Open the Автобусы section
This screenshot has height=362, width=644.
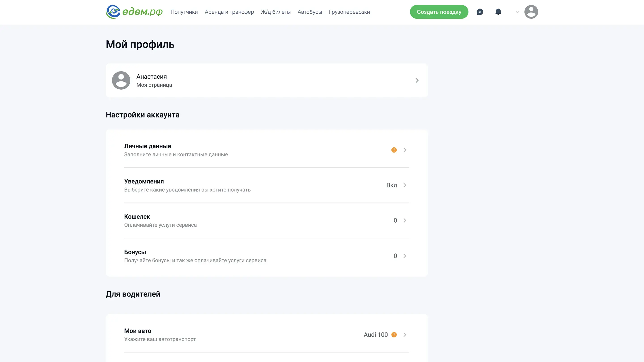309,12
